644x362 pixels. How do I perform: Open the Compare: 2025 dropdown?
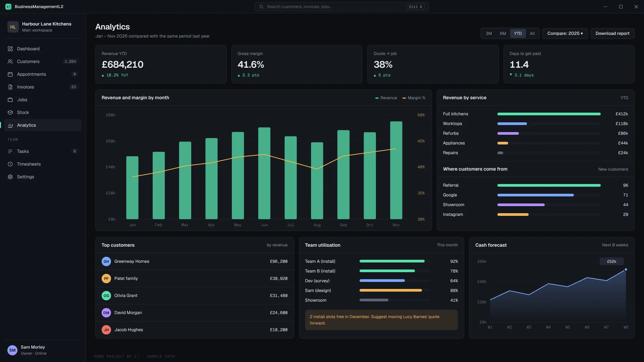click(x=565, y=34)
